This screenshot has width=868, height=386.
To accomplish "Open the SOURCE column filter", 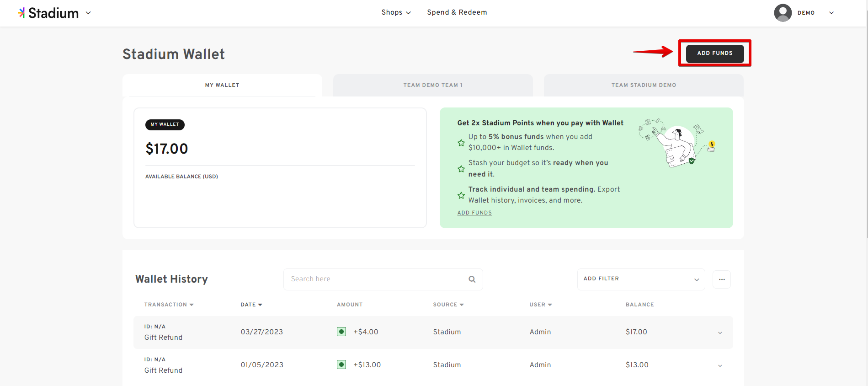I will coord(448,305).
